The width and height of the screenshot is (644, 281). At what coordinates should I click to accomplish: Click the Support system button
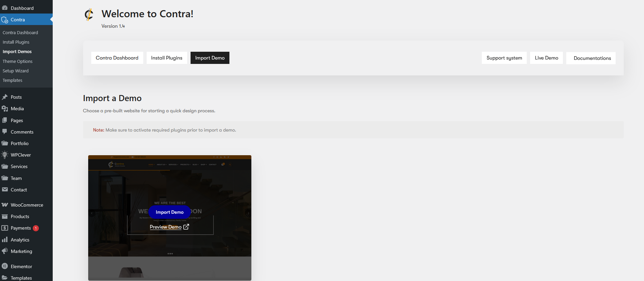coord(504,58)
